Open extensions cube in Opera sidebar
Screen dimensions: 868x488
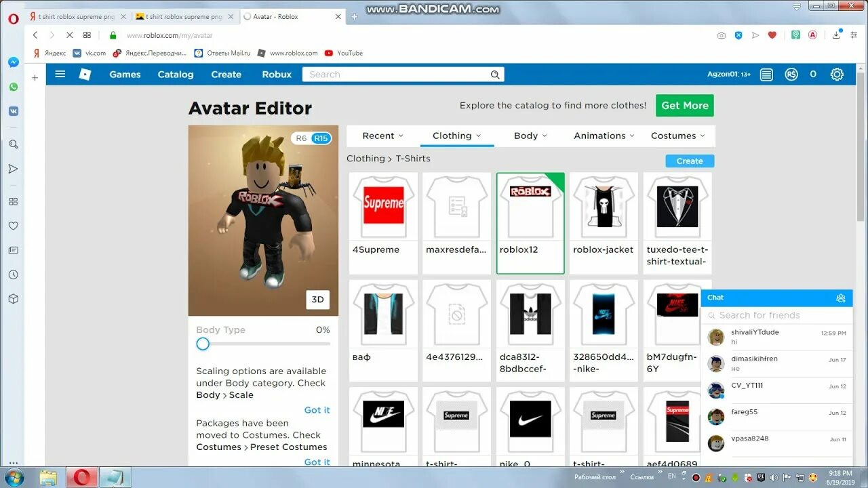pos(13,299)
